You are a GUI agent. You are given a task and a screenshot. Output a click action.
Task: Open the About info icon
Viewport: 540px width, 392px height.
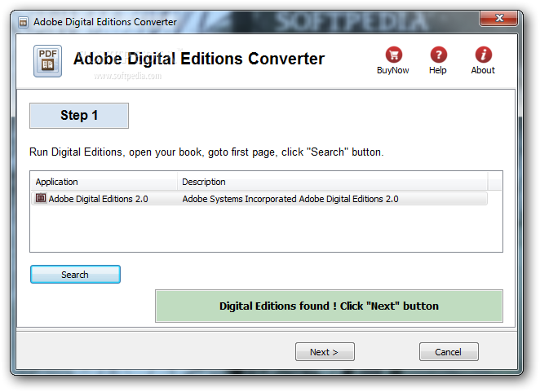[484, 55]
